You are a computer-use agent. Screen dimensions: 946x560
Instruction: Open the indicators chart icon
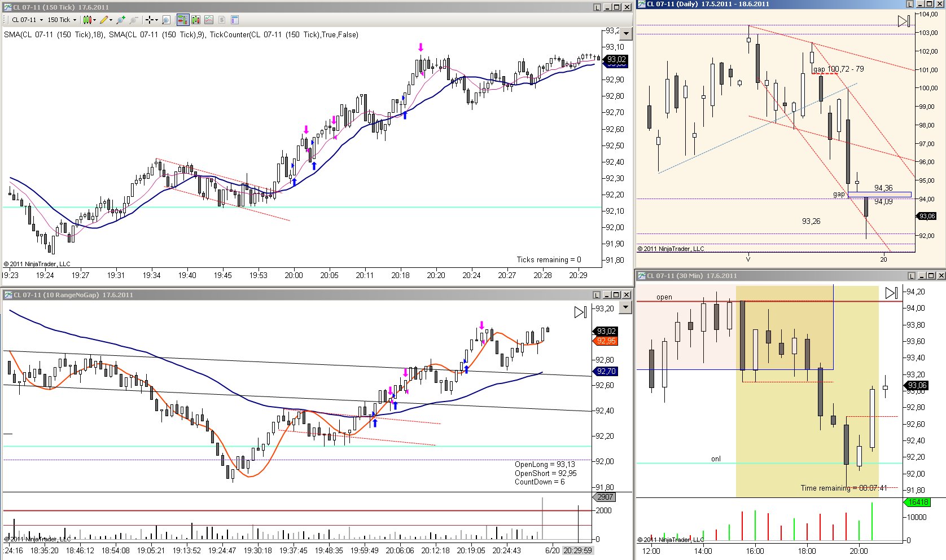(x=209, y=20)
